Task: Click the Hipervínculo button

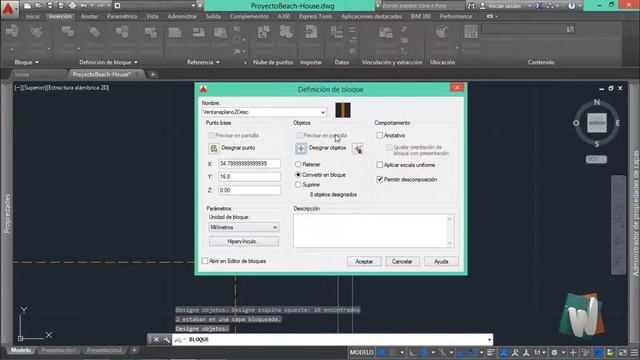Action: (x=244, y=241)
